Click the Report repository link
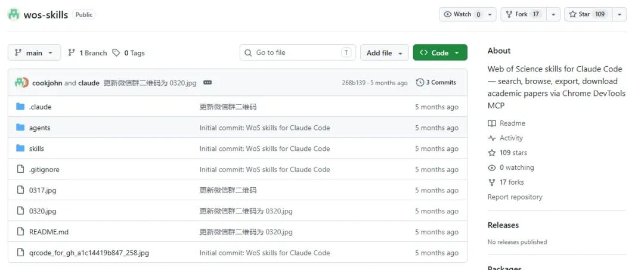Viewport: 644px width, 270px height. [515, 197]
